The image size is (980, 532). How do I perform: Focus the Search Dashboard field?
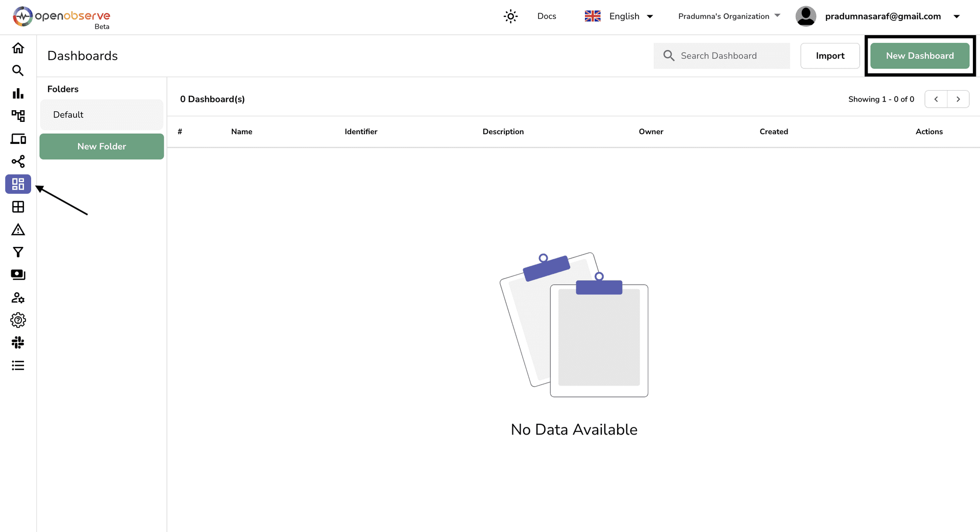tap(722, 56)
